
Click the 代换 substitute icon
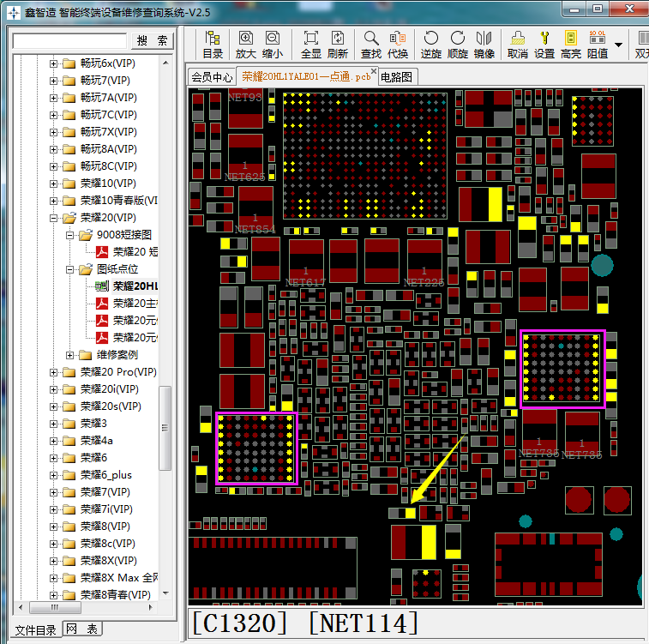[x=398, y=45]
